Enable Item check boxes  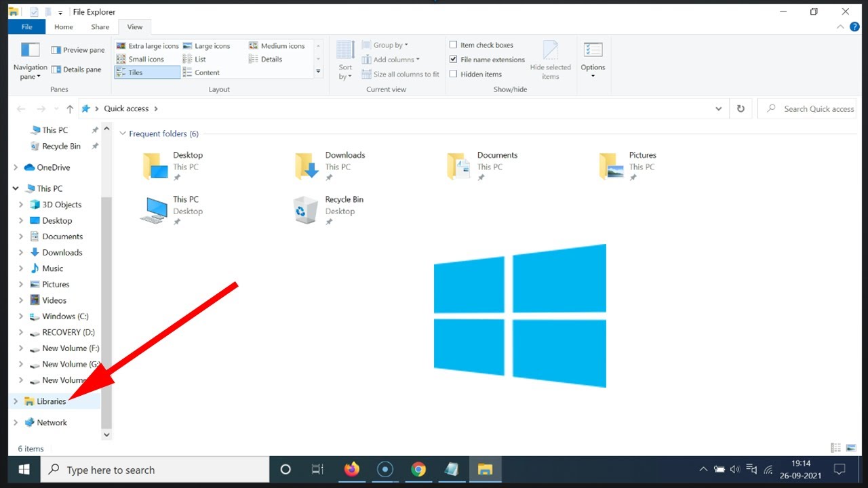pos(454,45)
